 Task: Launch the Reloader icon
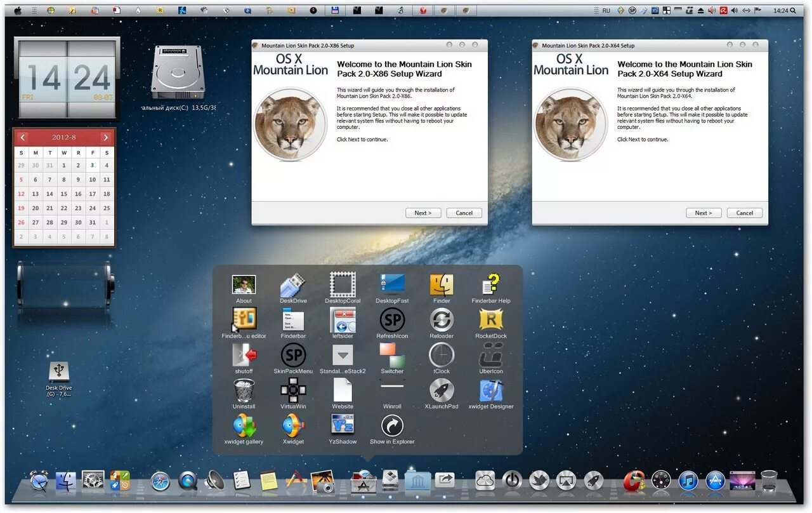pyautogui.click(x=442, y=320)
